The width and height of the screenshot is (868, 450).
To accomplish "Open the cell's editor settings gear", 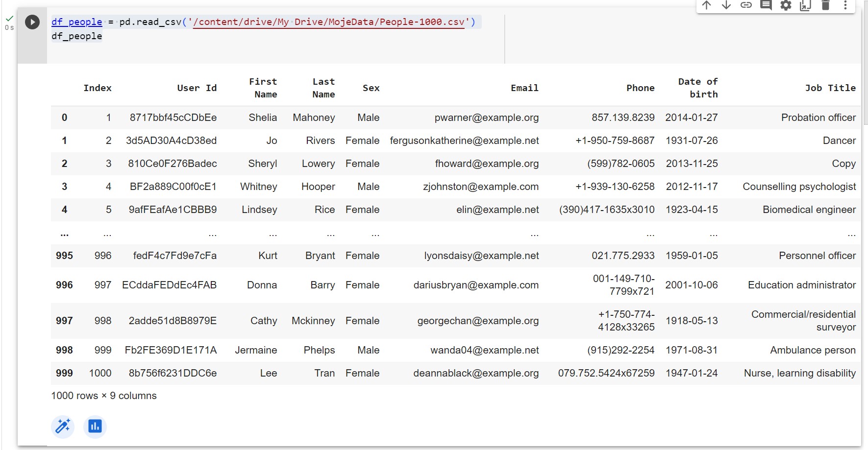I will coord(786,5).
